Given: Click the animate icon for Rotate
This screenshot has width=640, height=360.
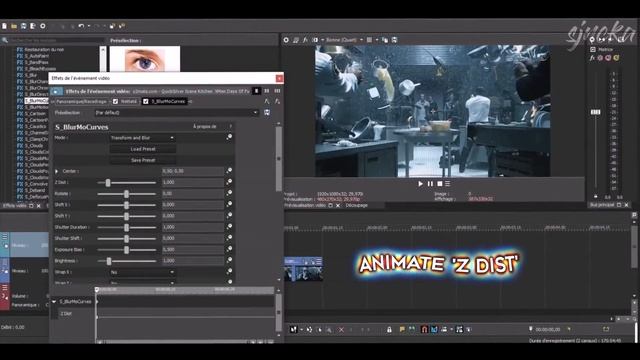Looking at the screenshot, I should 229,193.
